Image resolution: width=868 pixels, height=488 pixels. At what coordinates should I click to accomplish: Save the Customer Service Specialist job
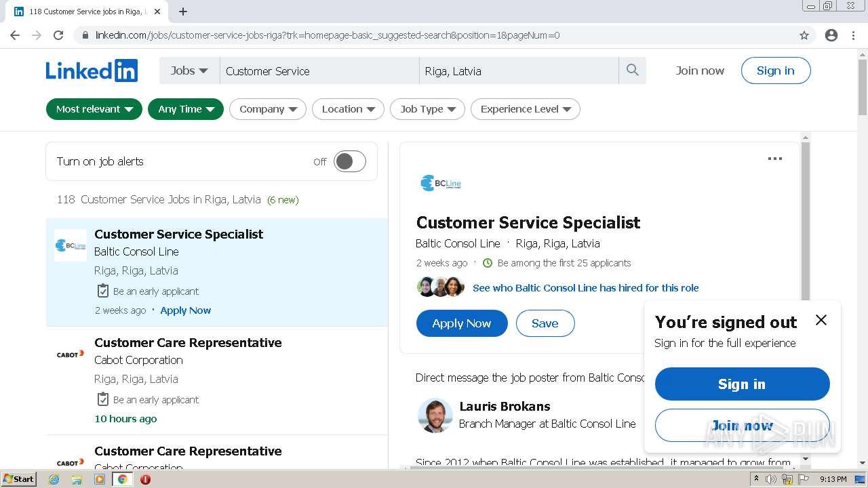[545, 323]
